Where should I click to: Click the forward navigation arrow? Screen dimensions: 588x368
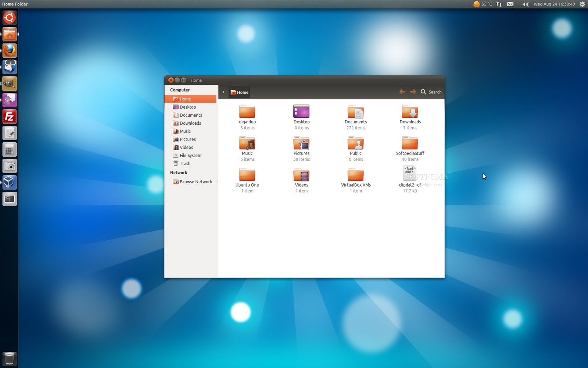pyautogui.click(x=413, y=92)
